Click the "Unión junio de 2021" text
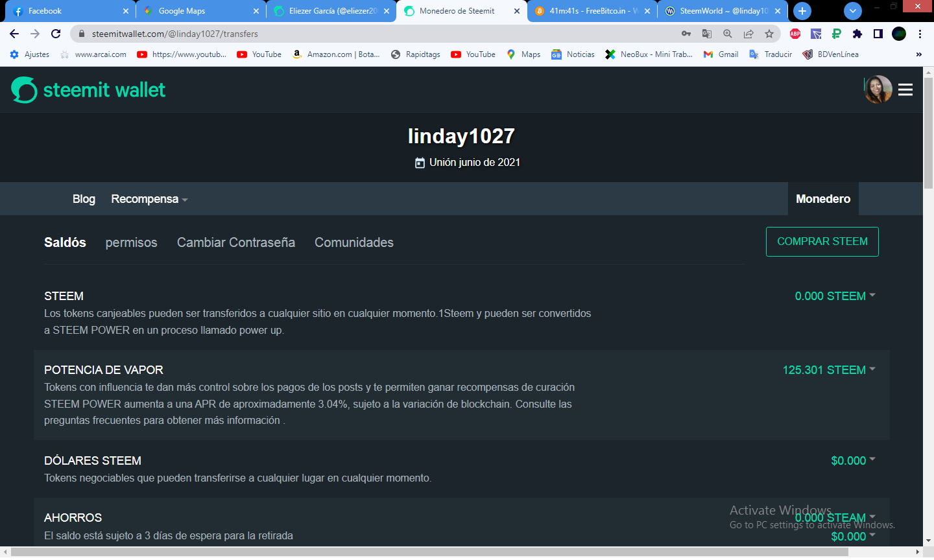 pyautogui.click(x=475, y=163)
